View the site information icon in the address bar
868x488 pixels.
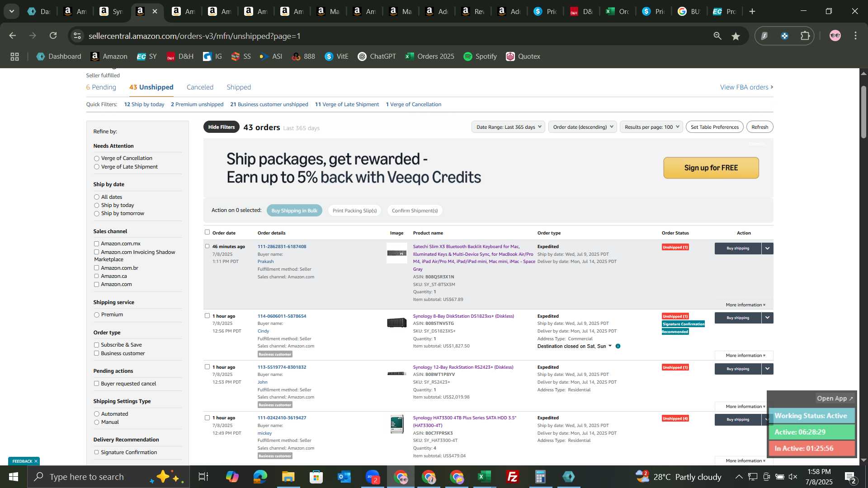coord(77,36)
